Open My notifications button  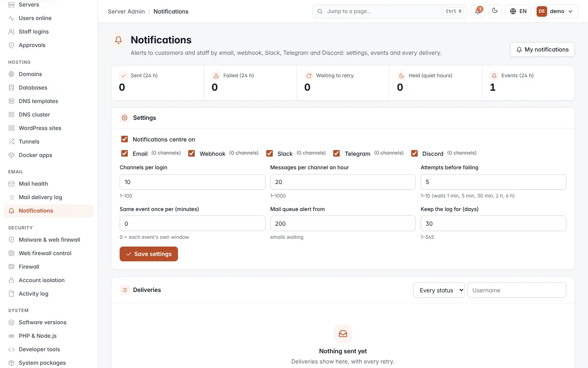[542, 49]
